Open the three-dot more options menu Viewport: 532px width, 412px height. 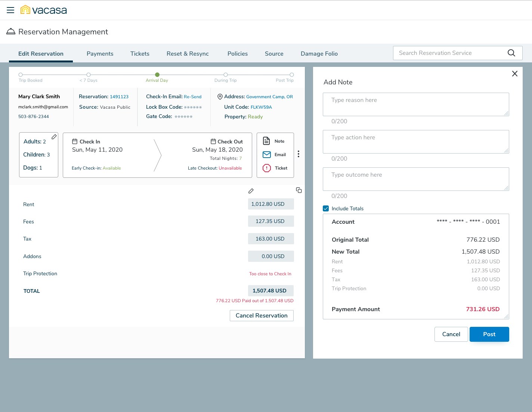pyautogui.click(x=299, y=154)
